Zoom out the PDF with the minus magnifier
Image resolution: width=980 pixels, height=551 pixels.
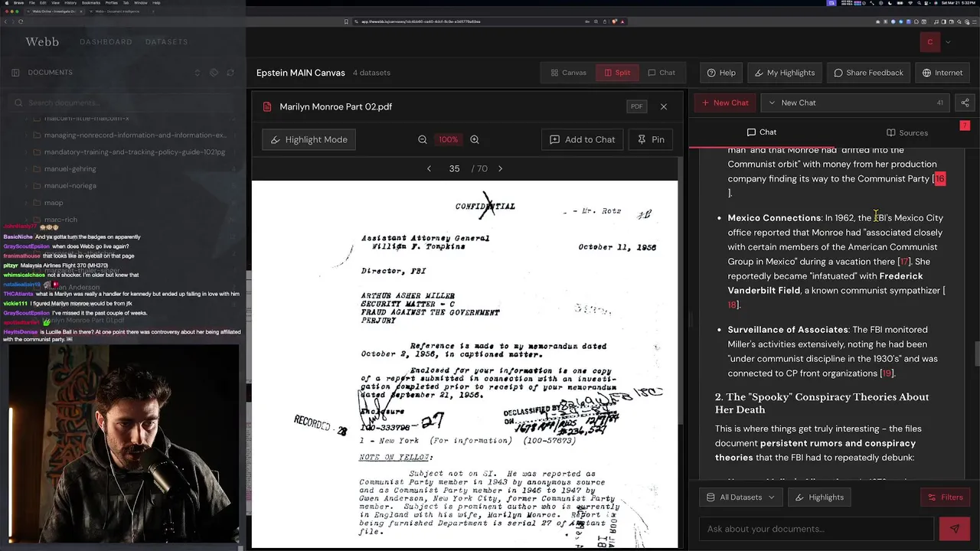423,139
